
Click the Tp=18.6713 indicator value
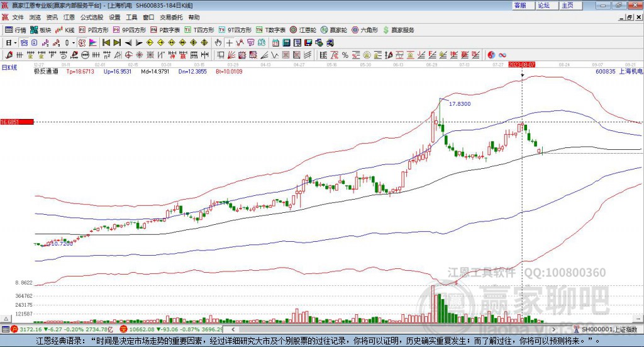tap(80, 71)
